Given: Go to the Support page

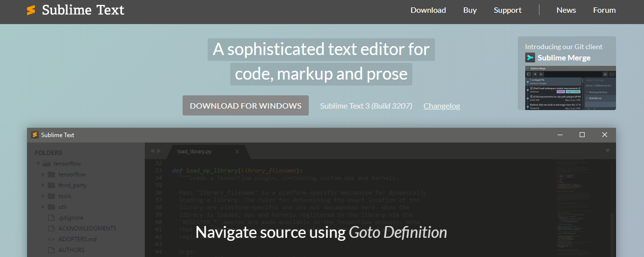Looking at the screenshot, I should coord(508,10).
